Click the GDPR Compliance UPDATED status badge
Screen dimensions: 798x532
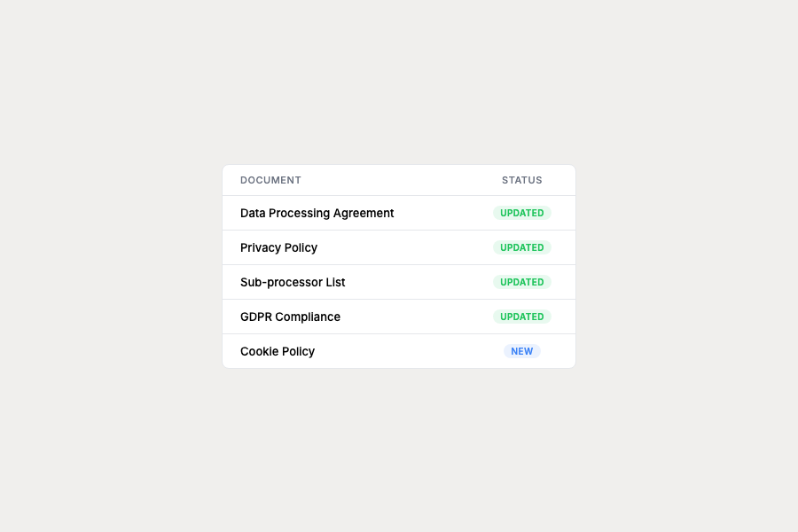point(521,317)
